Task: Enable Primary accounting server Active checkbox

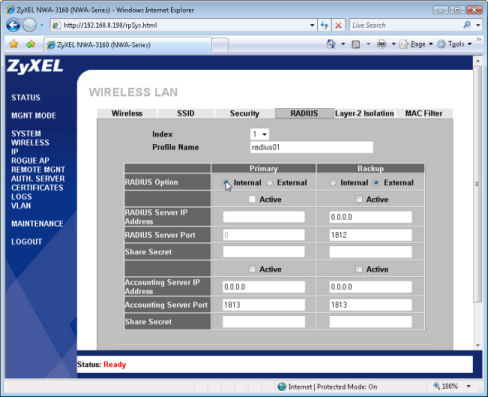Action: tap(252, 269)
